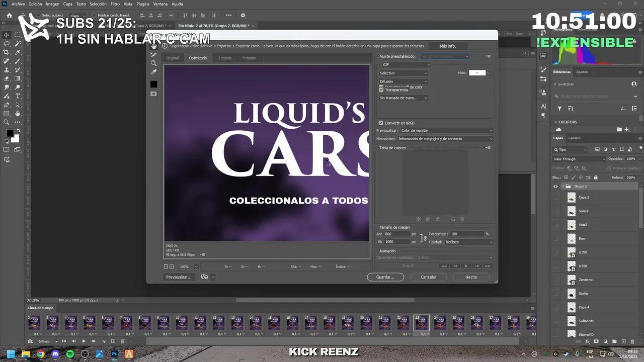The width and height of the screenshot is (644, 362).
Task: Pick the Slice Select tool in dialog
Action: [x=153, y=55]
